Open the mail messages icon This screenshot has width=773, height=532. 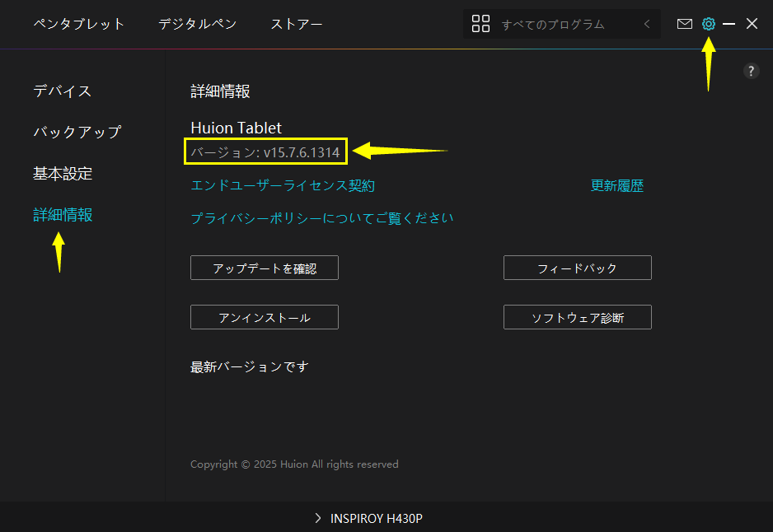(684, 24)
